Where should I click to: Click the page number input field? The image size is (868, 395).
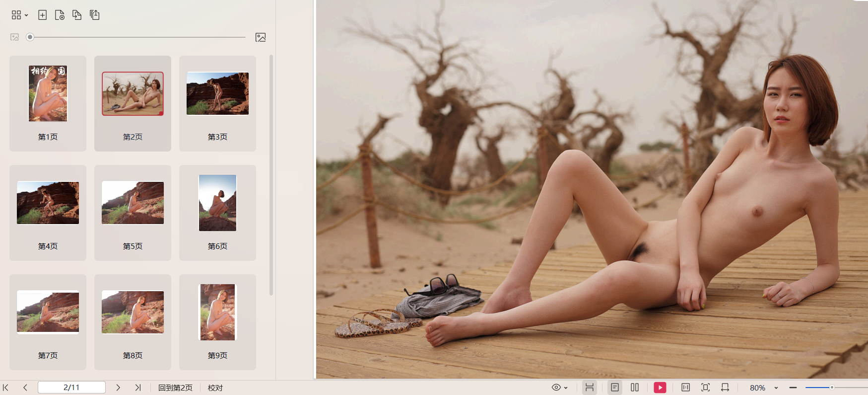(71, 388)
